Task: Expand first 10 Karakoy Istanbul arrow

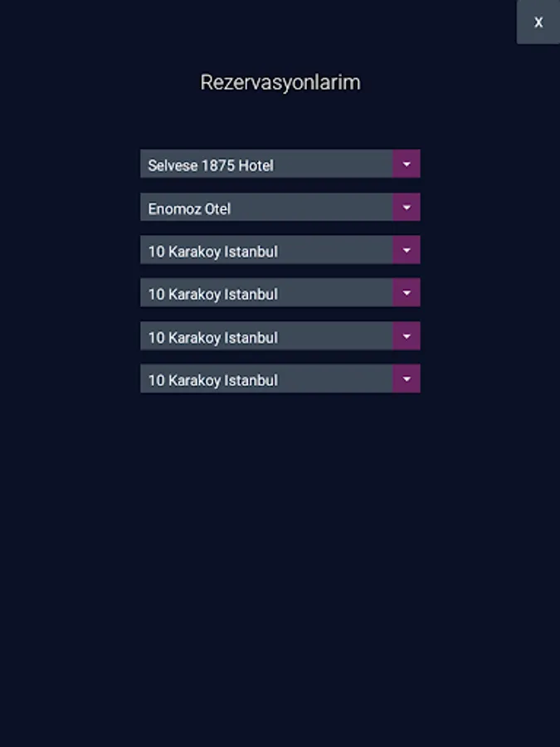Action: (407, 250)
